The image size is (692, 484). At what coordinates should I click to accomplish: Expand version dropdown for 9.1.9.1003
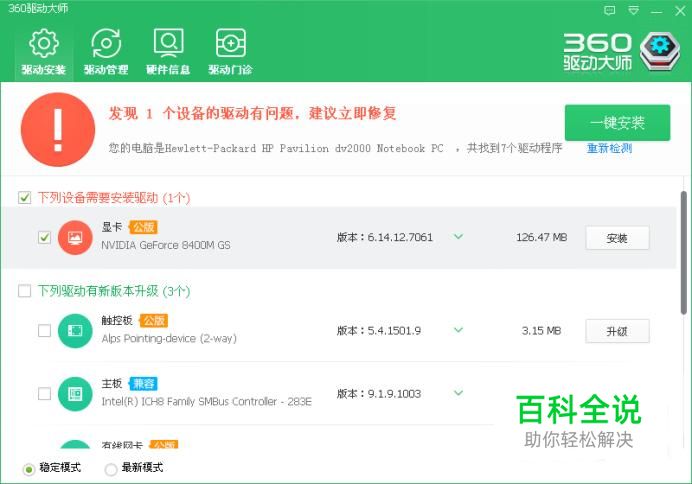click(x=459, y=393)
